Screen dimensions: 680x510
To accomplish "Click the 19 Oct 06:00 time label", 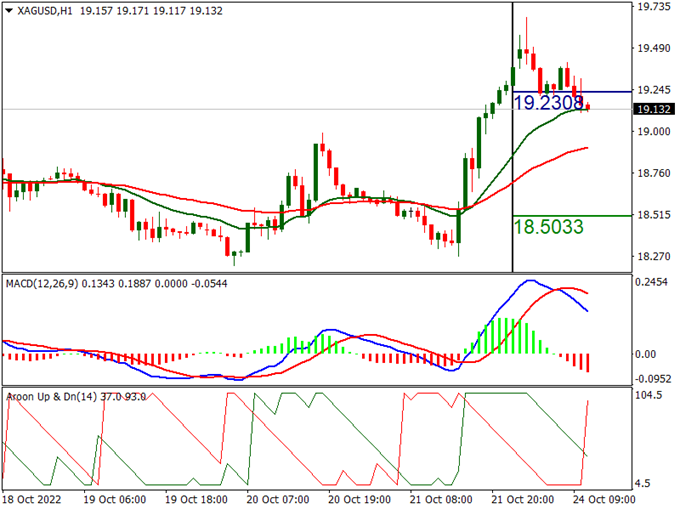I will (x=114, y=500).
